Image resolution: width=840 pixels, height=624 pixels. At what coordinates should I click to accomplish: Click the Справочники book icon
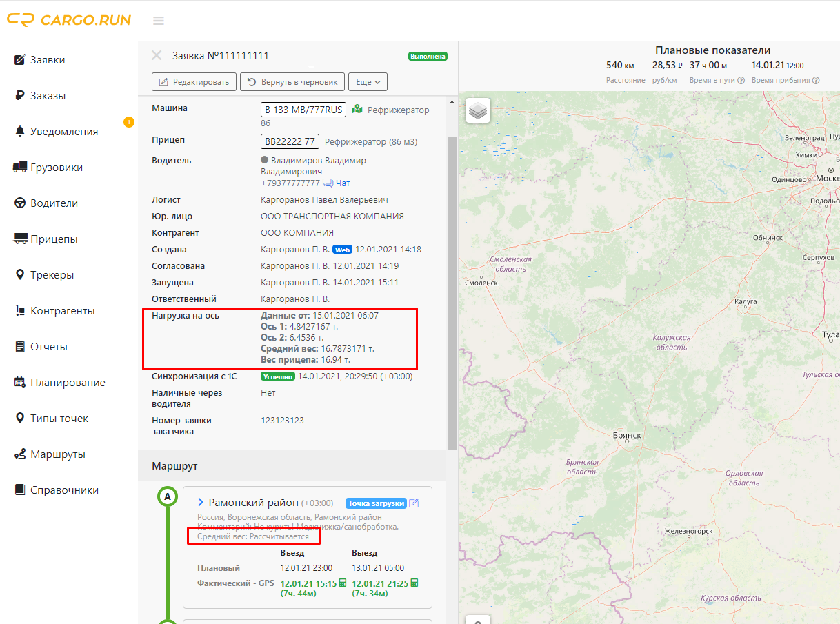click(x=20, y=490)
